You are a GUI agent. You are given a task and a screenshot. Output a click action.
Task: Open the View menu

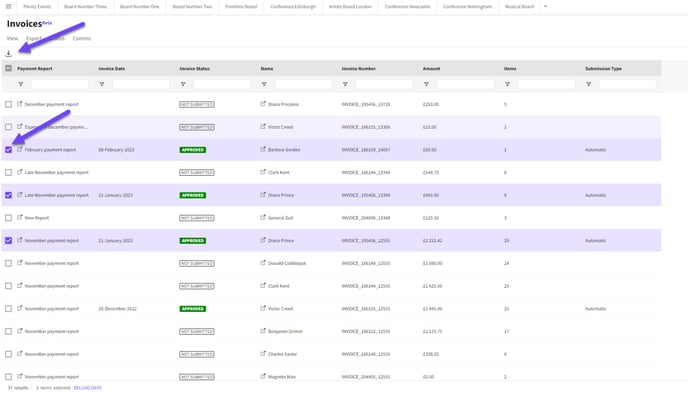[x=12, y=39]
